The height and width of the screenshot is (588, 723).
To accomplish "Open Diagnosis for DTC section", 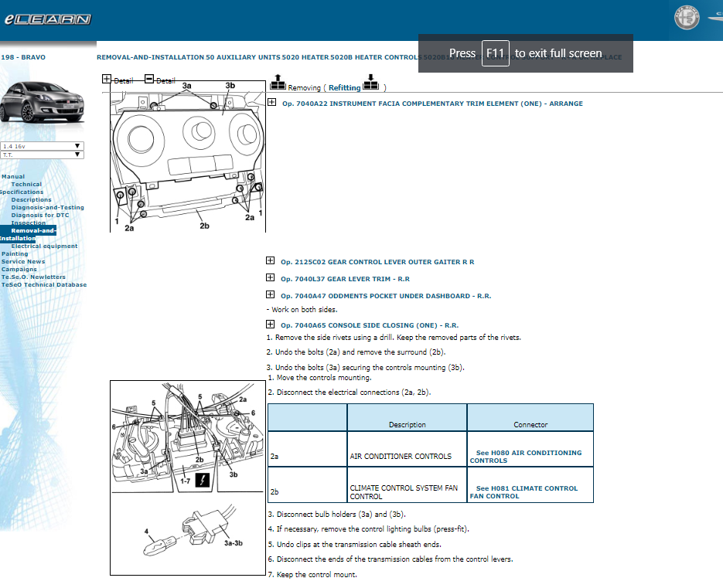I will (x=40, y=216).
